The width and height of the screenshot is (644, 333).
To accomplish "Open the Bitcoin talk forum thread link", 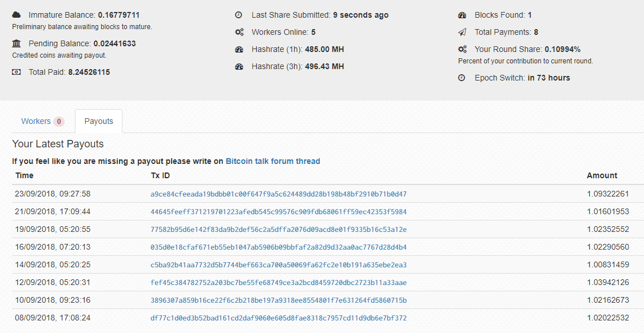I will point(273,161).
